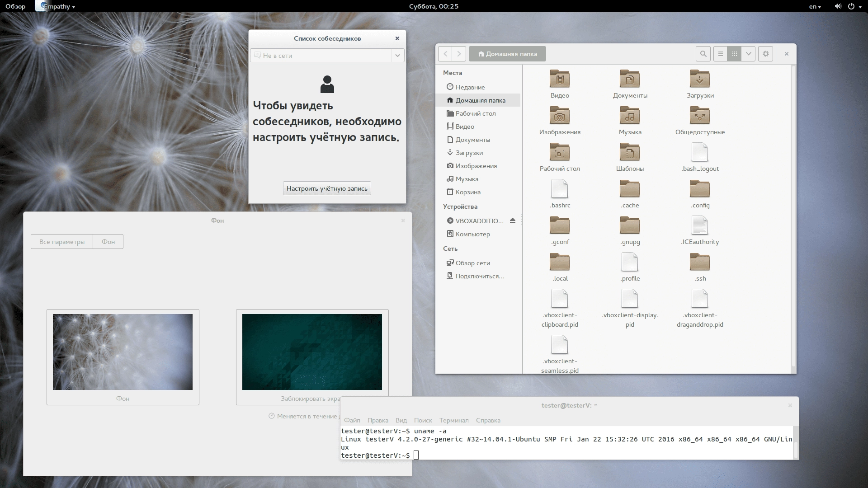
Task: Select the dandelion Фон wallpaper thumbnail
Action: tap(123, 352)
